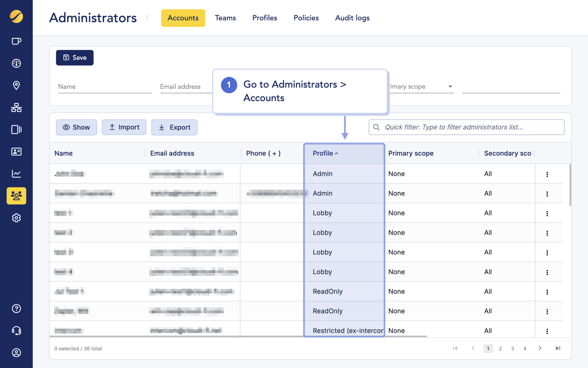The width and height of the screenshot is (588, 368).
Task: Select the highlighted Administrators people icon
Action: point(16,196)
